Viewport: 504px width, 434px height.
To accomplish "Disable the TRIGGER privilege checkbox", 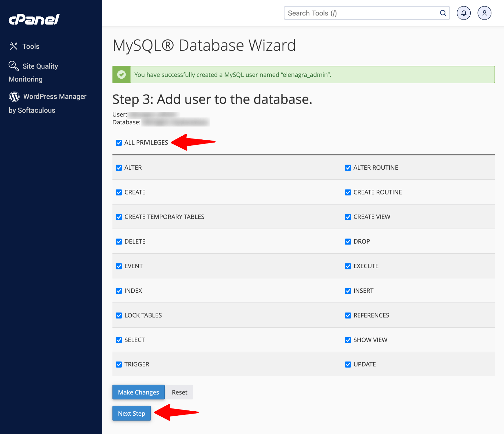I will point(119,364).
